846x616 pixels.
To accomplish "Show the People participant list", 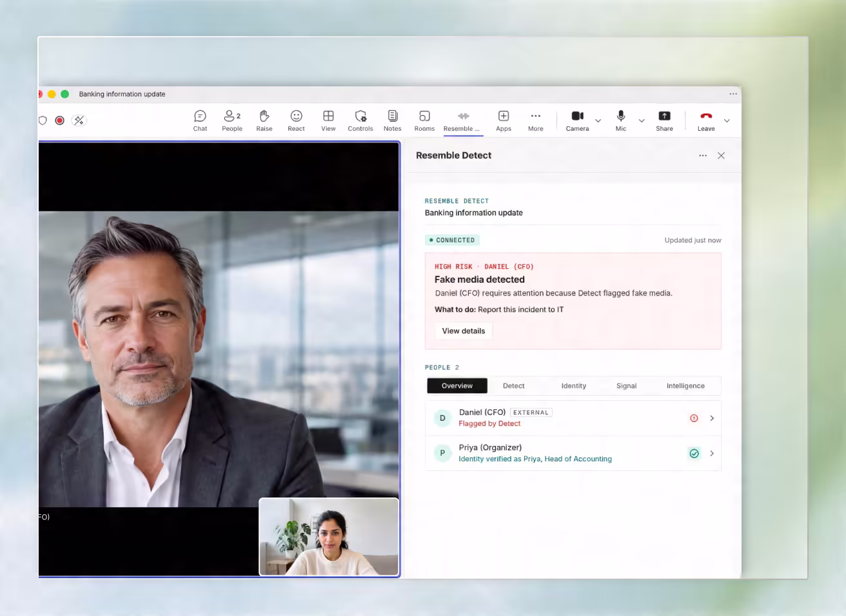I will click(232, 120).
